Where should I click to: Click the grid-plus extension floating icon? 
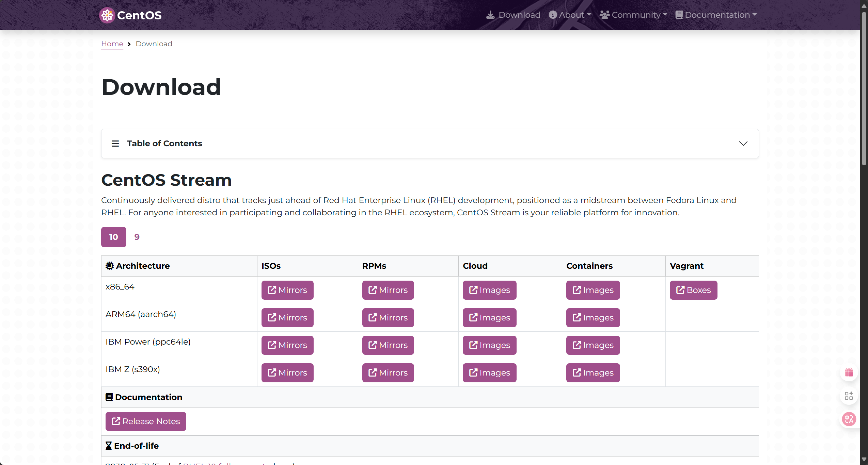coord(849,396)
